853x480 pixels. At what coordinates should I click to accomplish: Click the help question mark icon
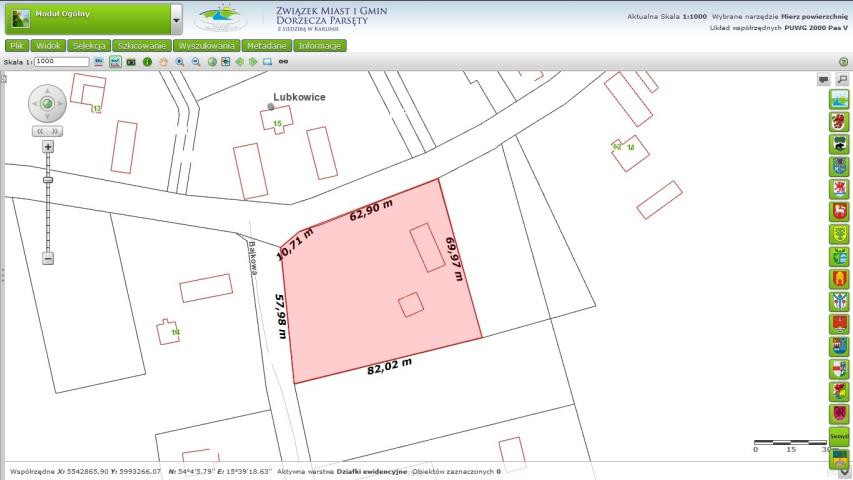point(843,62)
